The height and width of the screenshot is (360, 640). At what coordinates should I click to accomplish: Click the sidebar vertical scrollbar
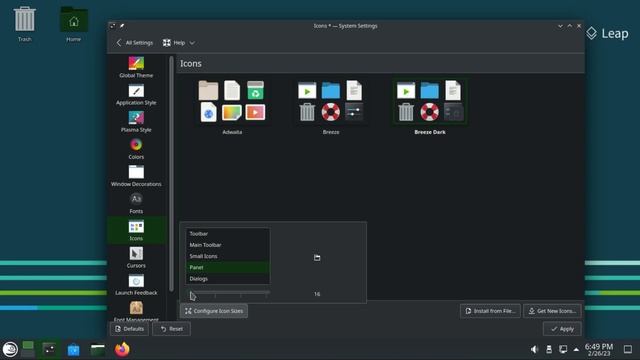click(171, 174)
